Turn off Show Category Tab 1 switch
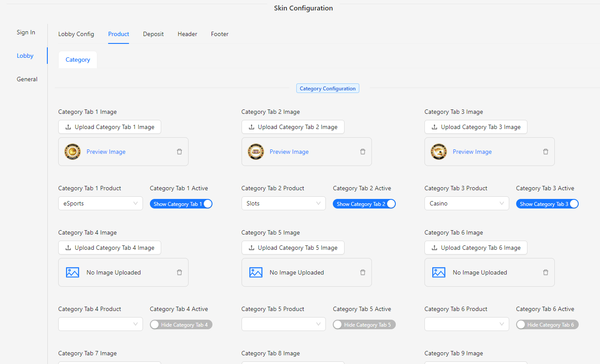Screen dimensions: 600x364 181,204
